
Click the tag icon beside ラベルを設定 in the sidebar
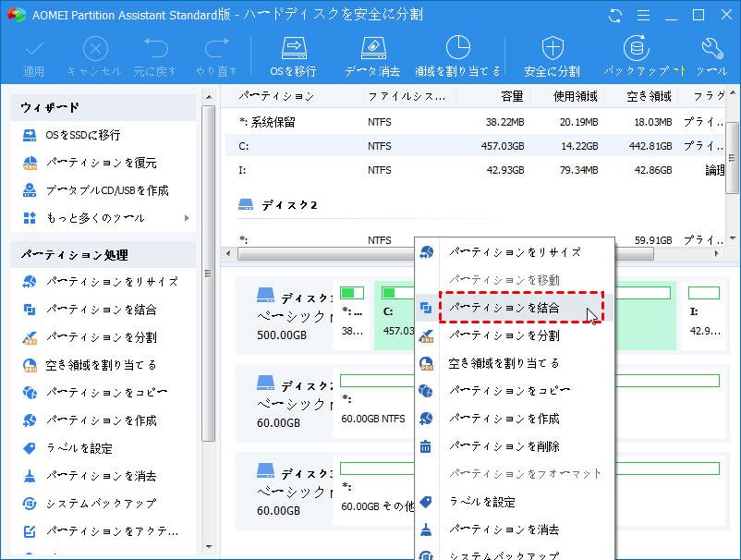click(x=30, y=448)
